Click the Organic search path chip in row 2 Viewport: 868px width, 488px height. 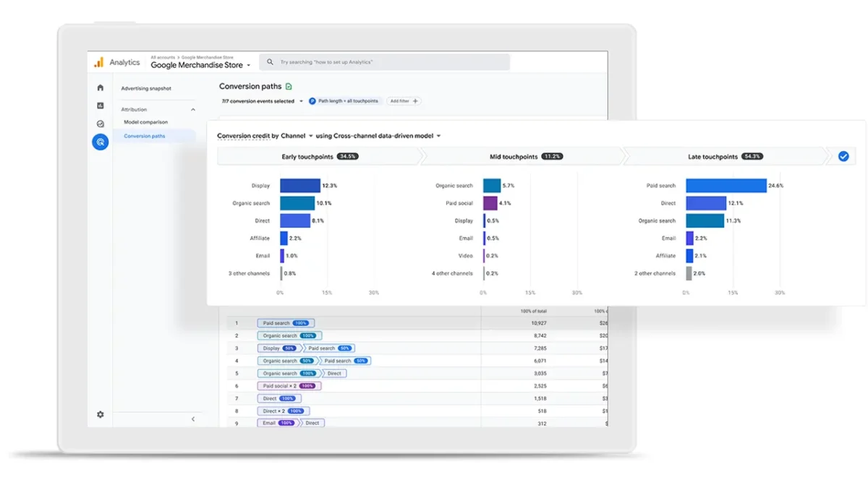coord(289,335)
